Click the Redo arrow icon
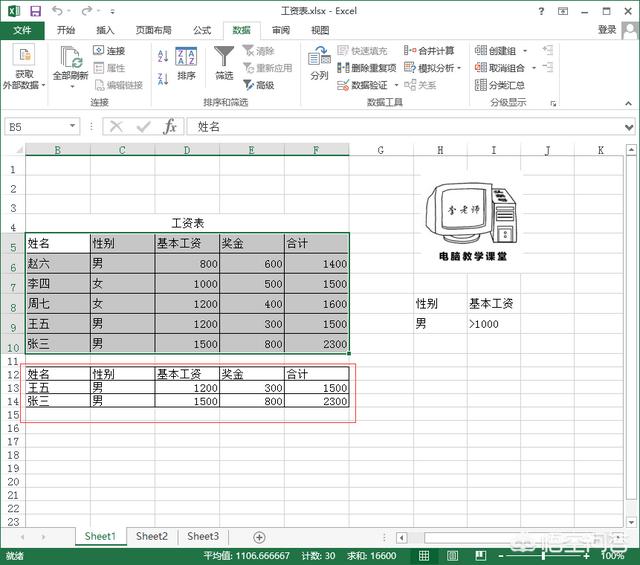Image resolution: width=640 pixels, height=565 pixels. tap(87, 11)
